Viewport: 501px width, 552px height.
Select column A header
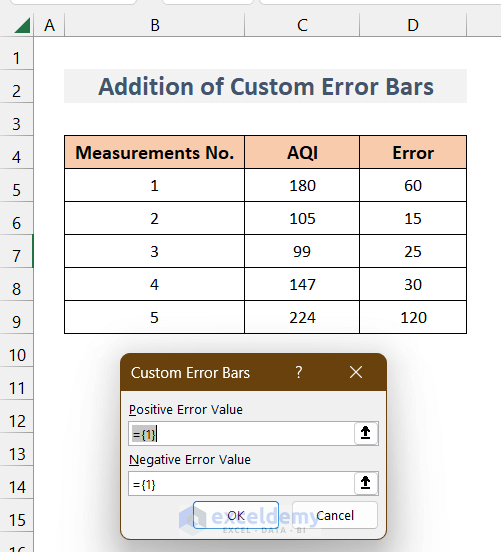[49, 25]
